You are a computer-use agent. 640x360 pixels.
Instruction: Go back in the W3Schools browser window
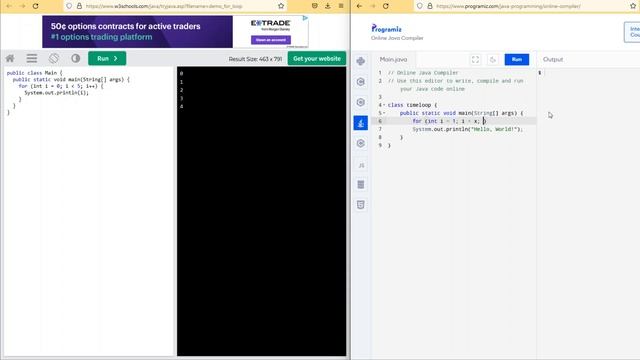pos(9,6)
